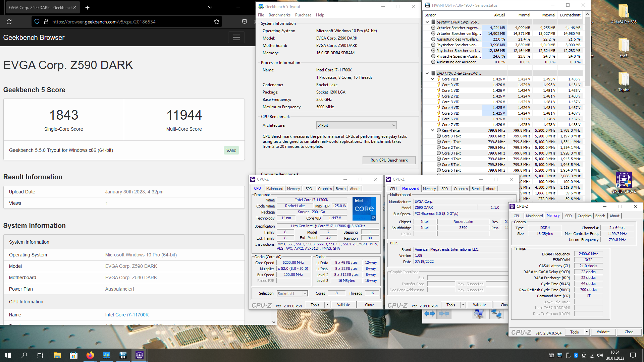Open Task View on the taskbar
The width and height of the screenshot is (644, 362).
[x=40, y=355]
